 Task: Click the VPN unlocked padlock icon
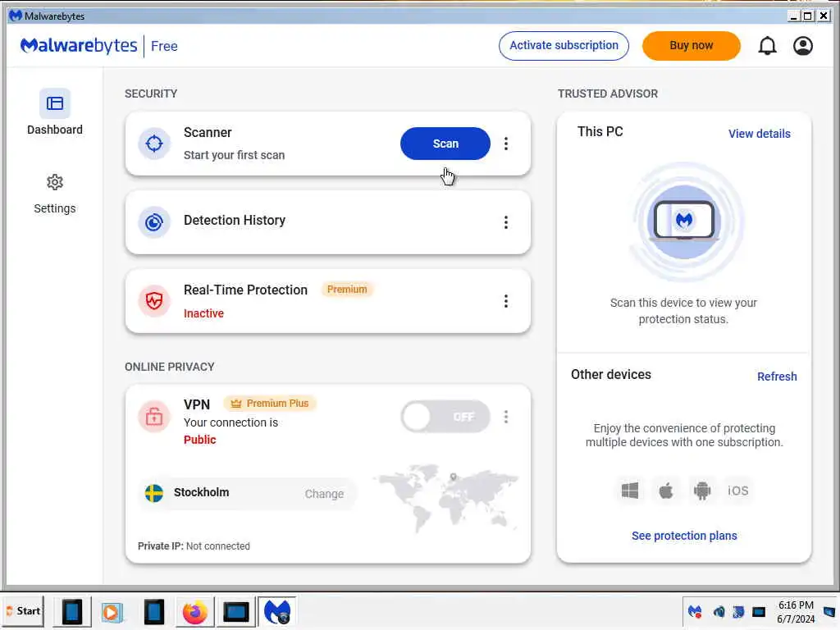154,416
